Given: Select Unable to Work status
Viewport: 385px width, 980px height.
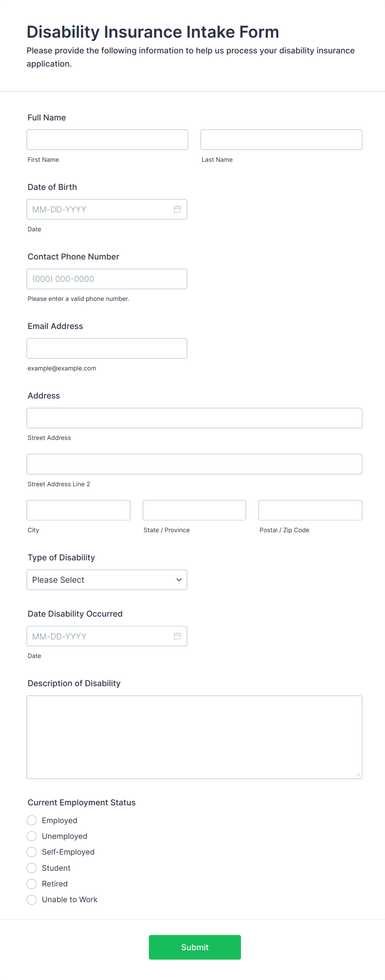Looking at the screenshot, I should (31, 899).
